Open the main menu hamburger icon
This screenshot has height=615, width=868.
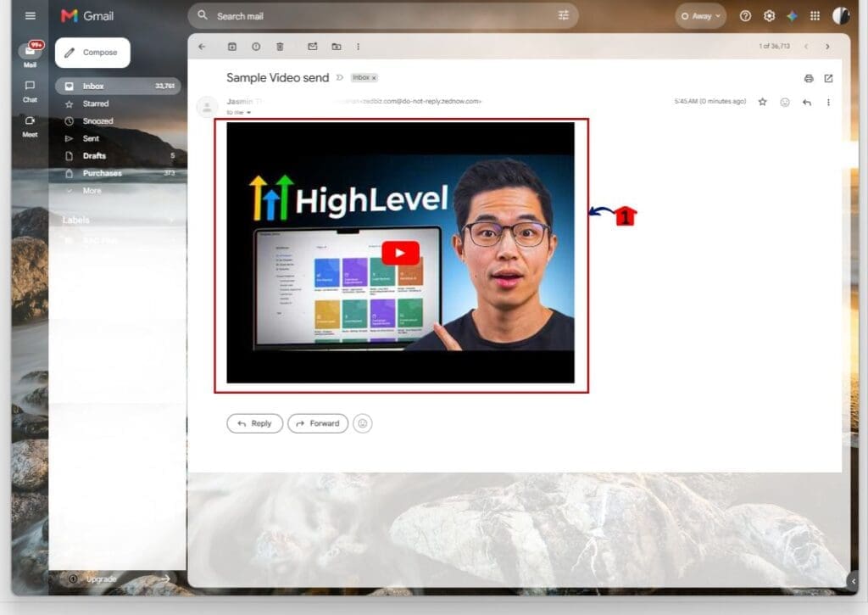tap(31, 15)
